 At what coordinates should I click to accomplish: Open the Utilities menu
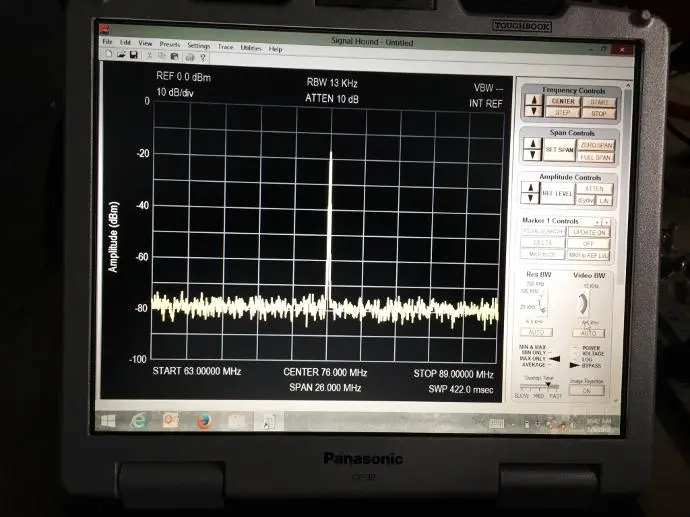[x=251, y=48]
